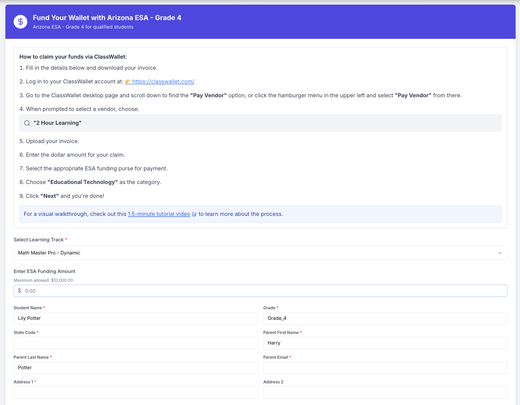The width and height of the screenshot is (520, 405).
Task: Click the "How to claim your funds via ClassWallet:" heading
Action: tap(73, 57)
